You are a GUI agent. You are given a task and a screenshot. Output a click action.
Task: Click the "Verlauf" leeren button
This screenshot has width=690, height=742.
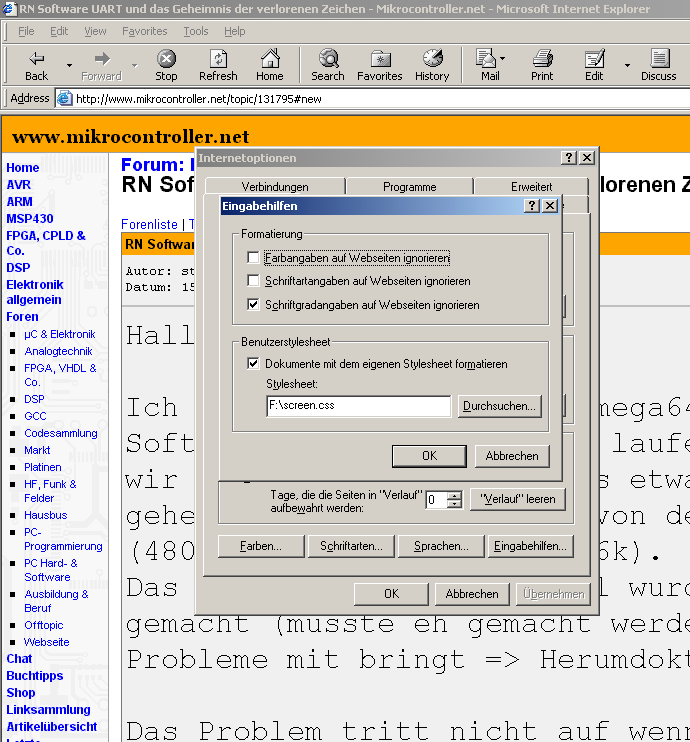[x=518, y=499]
